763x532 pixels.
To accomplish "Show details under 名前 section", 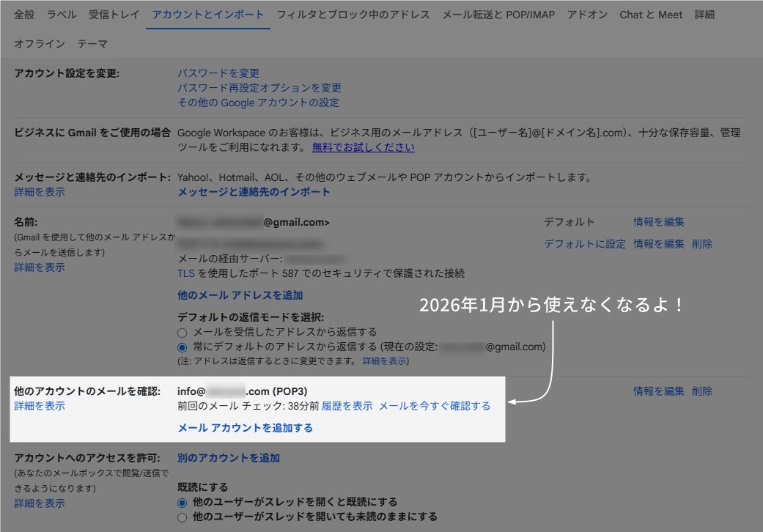I will pos(40,267).
